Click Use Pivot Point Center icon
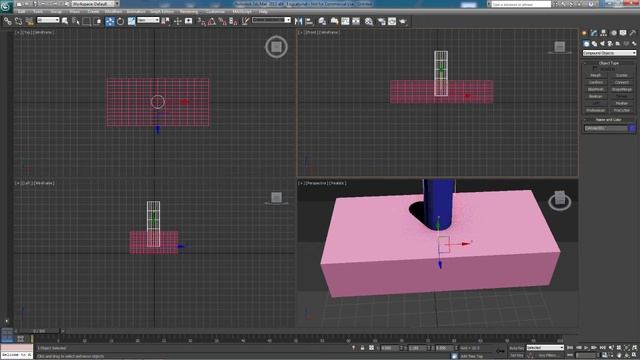Viewport: 640px width, 360px height. pyautogui.click(x=166, y=21)
